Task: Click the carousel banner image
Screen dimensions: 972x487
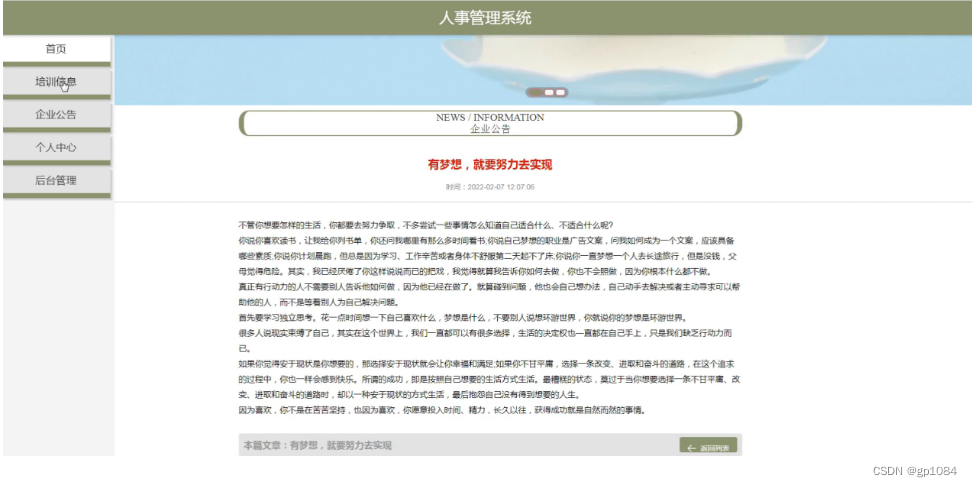Action: 543,70
